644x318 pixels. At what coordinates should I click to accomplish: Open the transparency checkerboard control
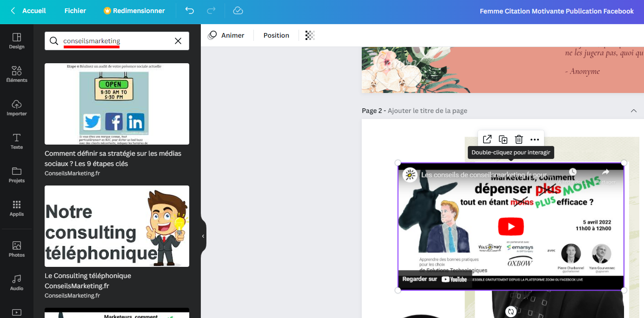310,35
